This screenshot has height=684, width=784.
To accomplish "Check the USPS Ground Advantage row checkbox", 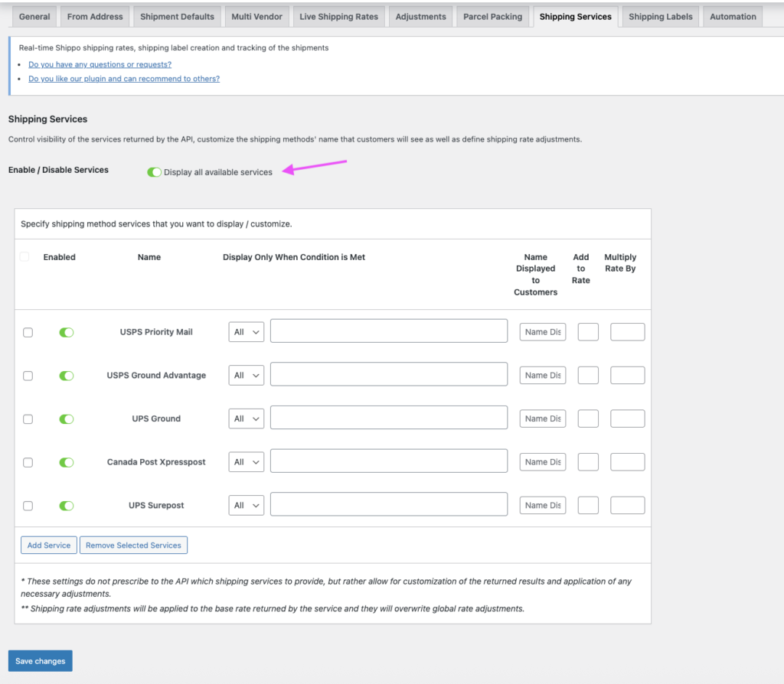I will 28,376.
